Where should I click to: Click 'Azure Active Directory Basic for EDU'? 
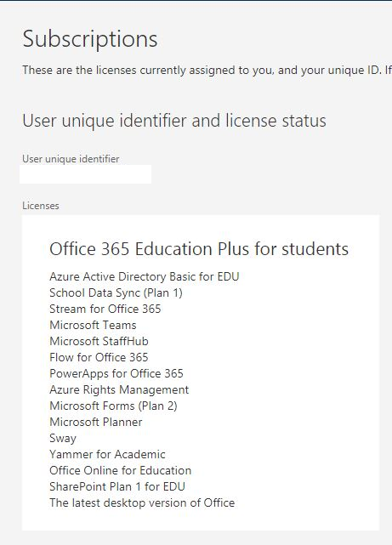pos(145,276)
